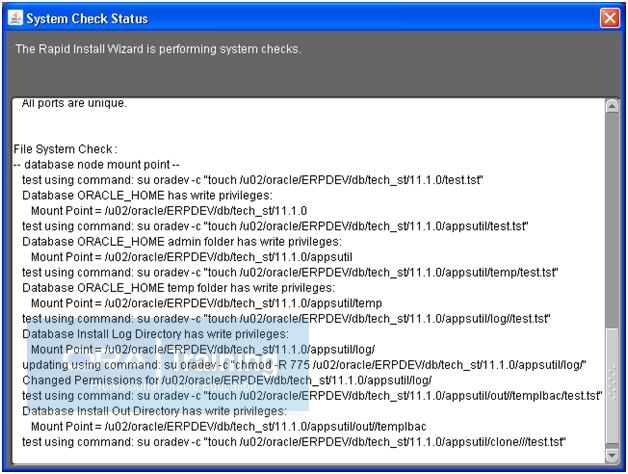Click test command line ending 'temp/test.tst'
This screenshot has width=628, height=474.
click(x=290, y=272)
